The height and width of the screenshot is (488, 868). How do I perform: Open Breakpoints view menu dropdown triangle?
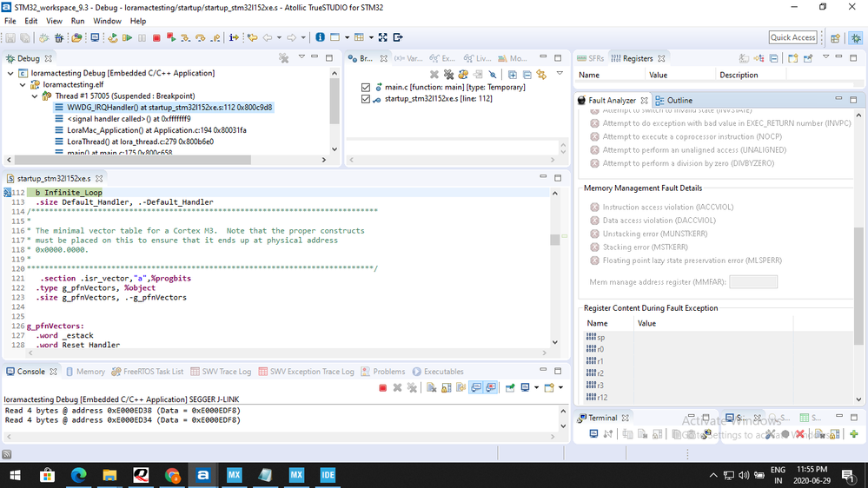560,74
